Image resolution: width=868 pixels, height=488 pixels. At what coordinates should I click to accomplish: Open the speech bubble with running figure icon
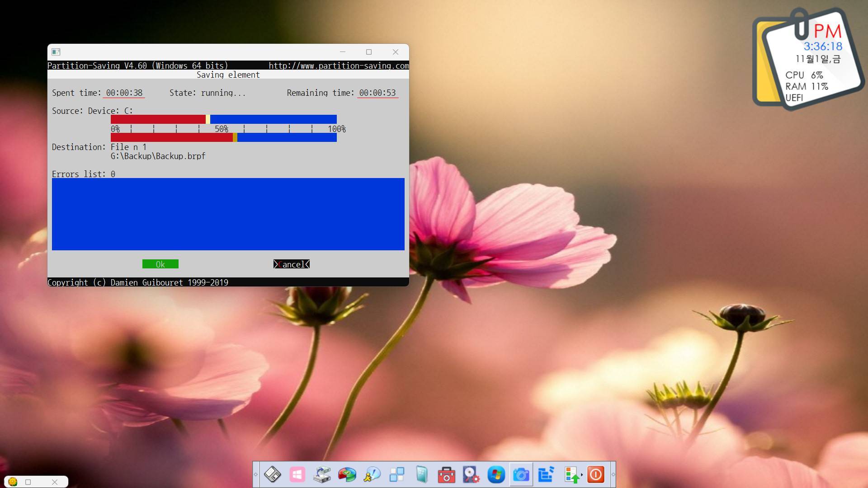click(x=372, y=474)
